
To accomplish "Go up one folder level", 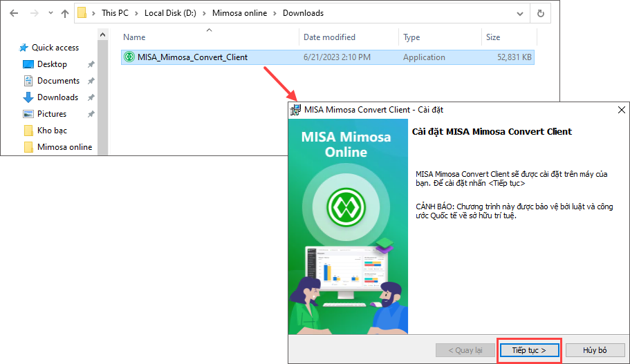I will (x=65, y=13).
